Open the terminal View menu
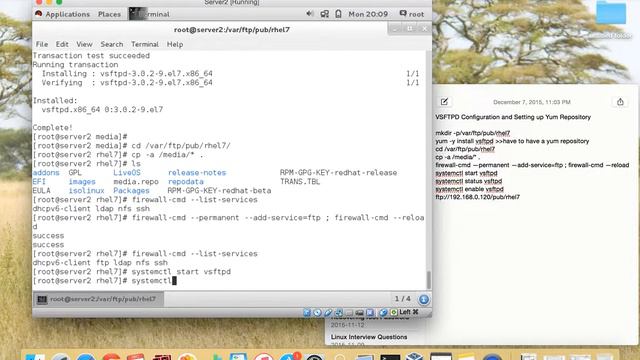 (84, 44)
